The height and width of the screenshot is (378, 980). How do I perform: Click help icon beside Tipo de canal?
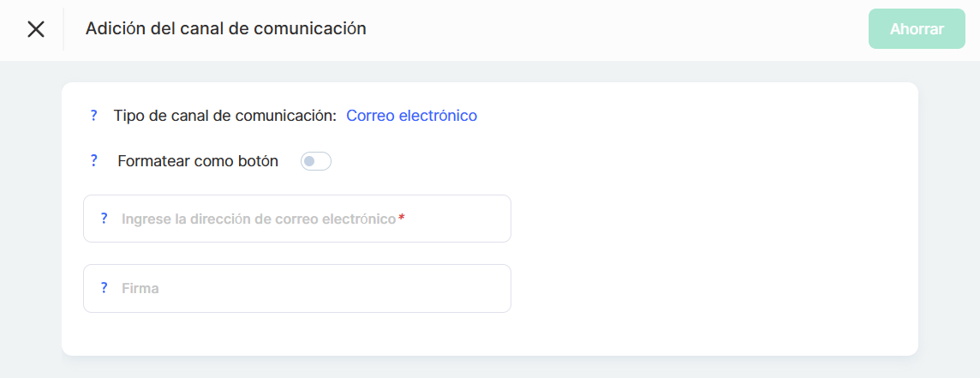coord(93,116)
